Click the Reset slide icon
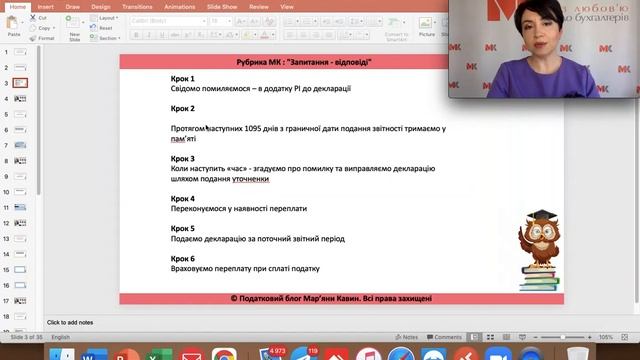Screen dimensions: 640x360 tap(93, 28)
